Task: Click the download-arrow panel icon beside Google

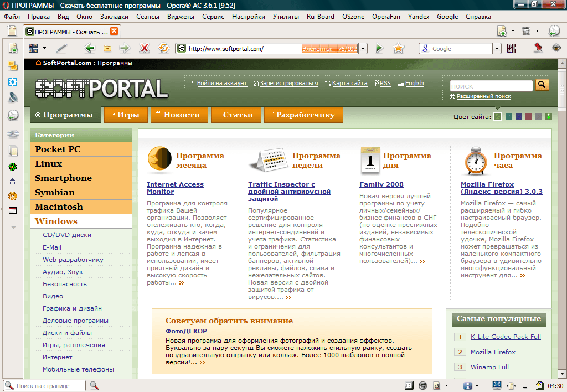Action: [x=511, y=48]
